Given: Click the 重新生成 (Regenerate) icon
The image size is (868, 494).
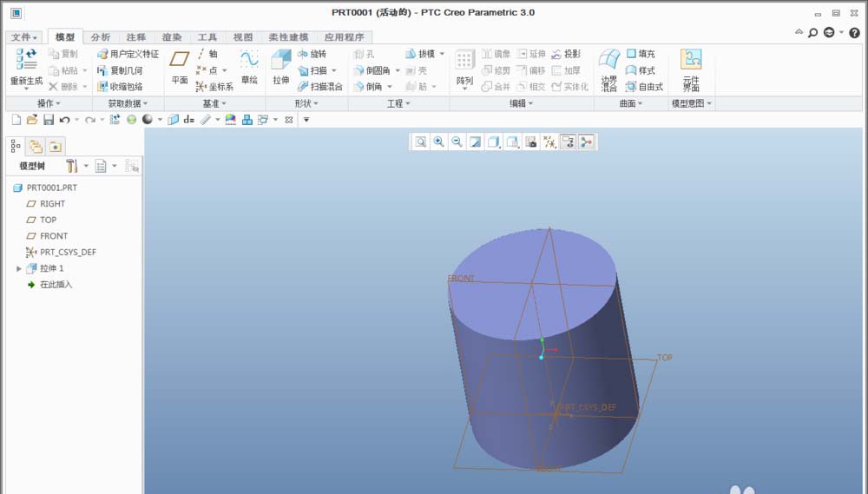Looking at the screenshot, I should pyautogui.click(x=26, y=61).
